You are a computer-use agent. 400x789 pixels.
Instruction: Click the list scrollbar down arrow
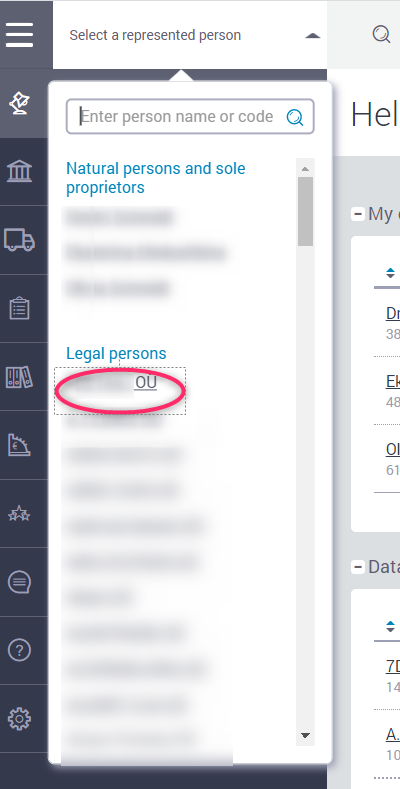click(x=305, y=735)
